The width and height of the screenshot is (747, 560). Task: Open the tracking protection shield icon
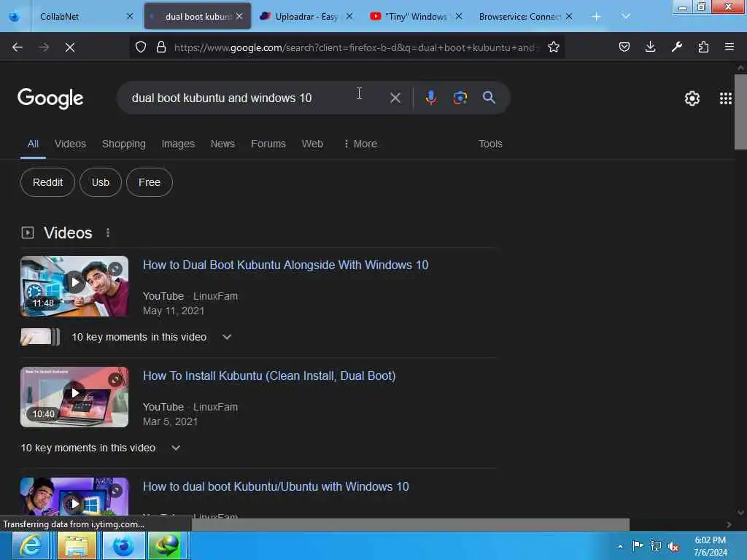pos(141,47)
